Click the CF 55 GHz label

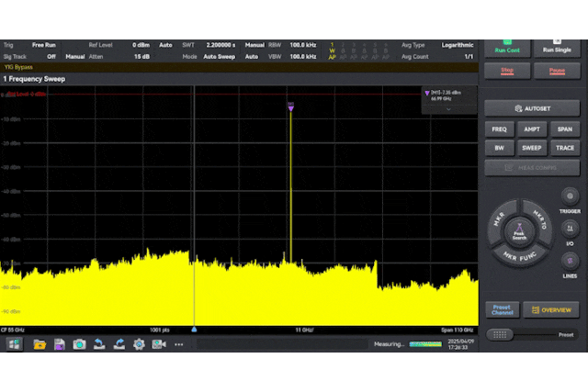point(12,330)
